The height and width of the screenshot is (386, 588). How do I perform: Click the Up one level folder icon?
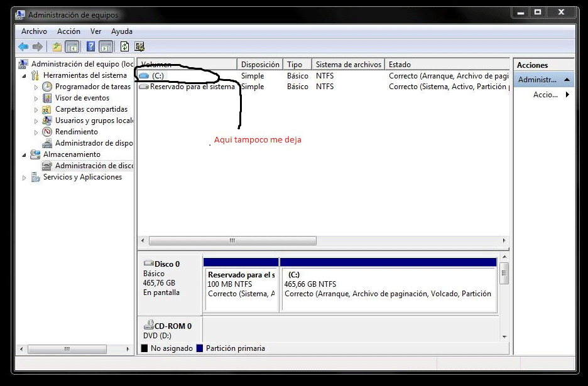click(x=57, y=46)
